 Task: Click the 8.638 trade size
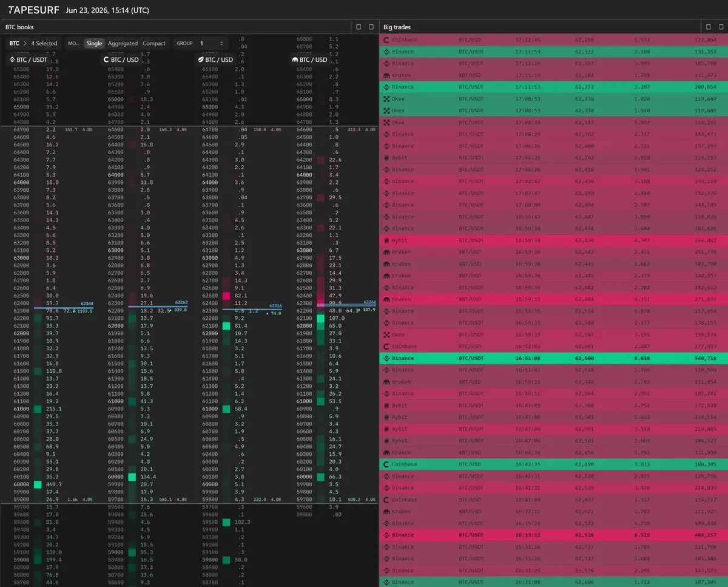pyautogui.click(x=642, y=358)
